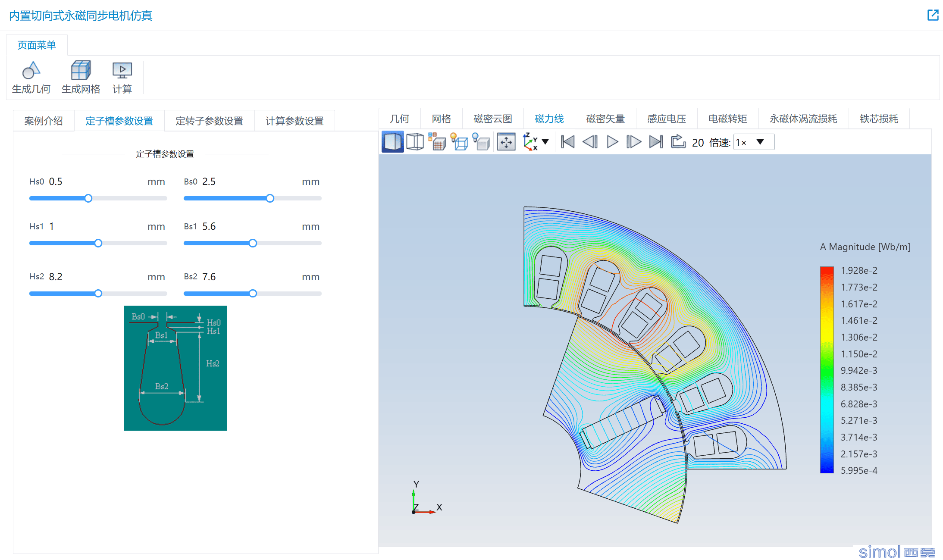Toggle solid lighting bulb icon

tap(481, 142)
